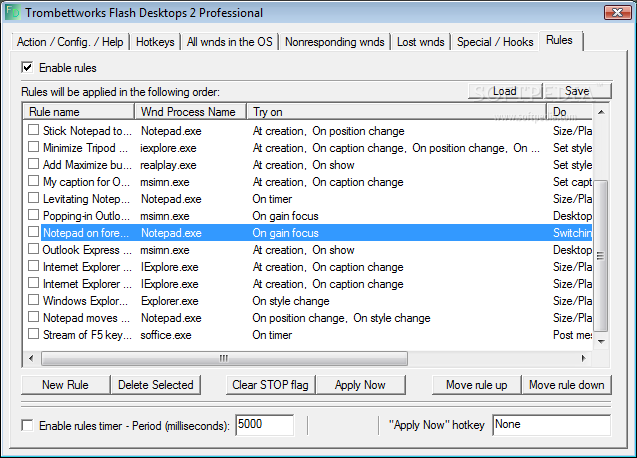Check the My caption for O... rule checkbox
Viewport: 637px width, 458px height.
tap(33, 181)
